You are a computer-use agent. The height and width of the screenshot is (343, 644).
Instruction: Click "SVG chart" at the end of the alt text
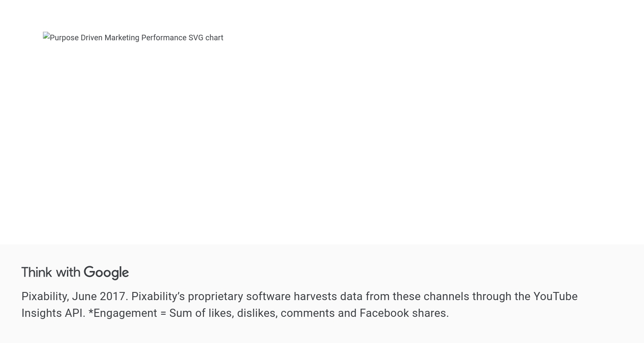pyautogui.click(x=206, y=38)
